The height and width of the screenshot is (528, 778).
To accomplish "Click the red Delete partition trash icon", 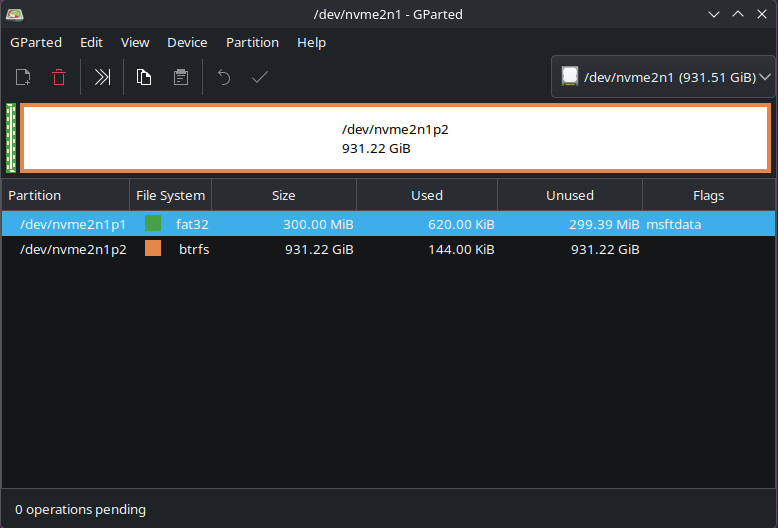I will [59, 77].
